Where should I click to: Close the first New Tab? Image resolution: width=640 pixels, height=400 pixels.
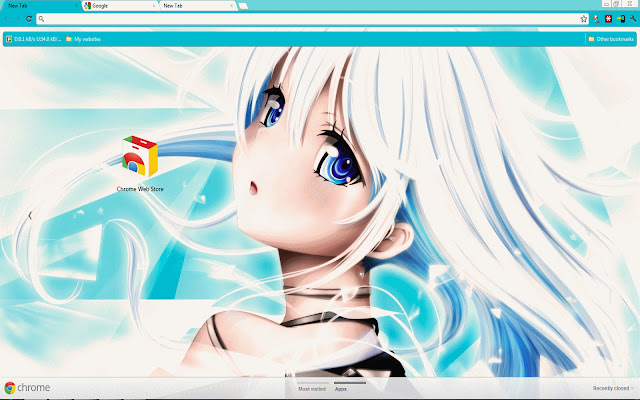(76, 6)
